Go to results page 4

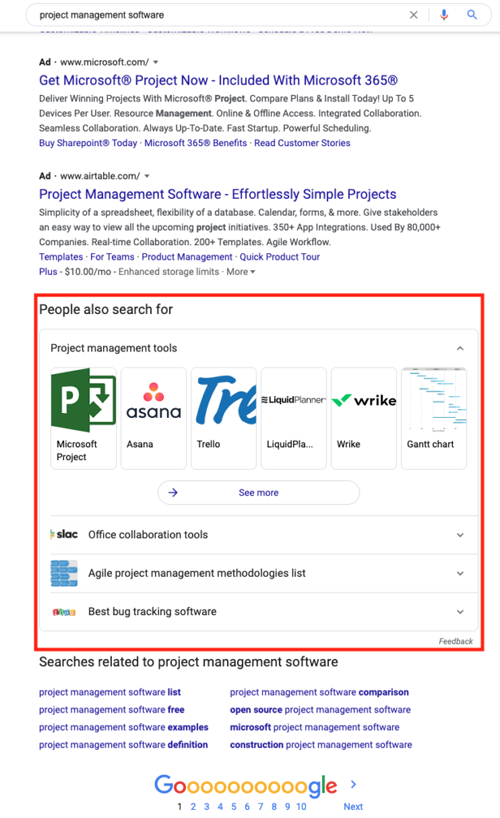click(220, 807)
